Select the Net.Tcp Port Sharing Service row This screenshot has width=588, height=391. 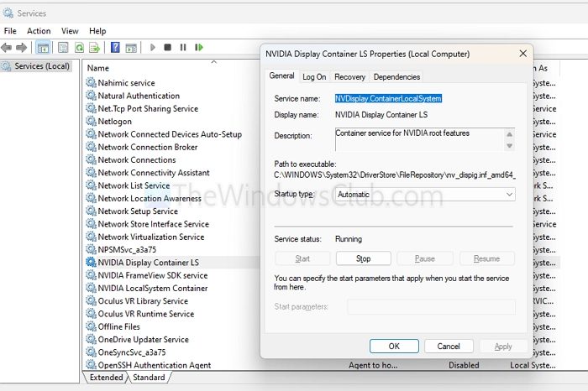pos(148,108)
